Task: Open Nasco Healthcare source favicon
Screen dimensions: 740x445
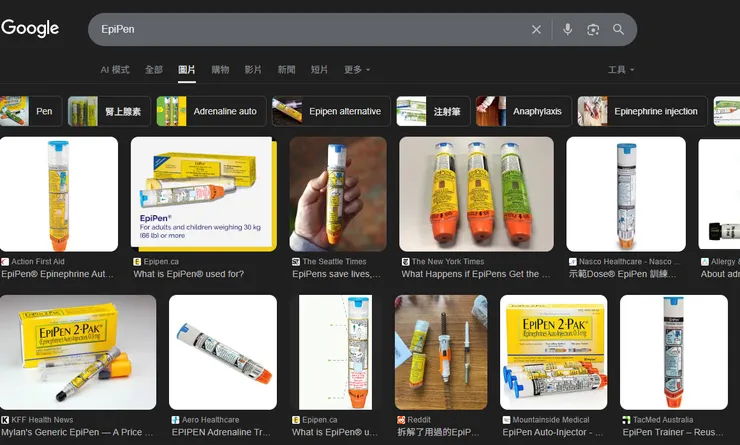Action: (x=572, y=261)
